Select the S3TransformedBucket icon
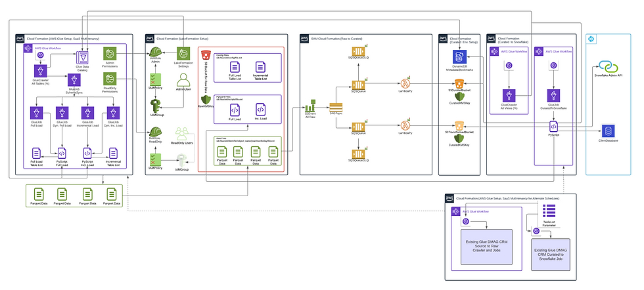This screenshot has width=644, height=290. click(459, 125)
